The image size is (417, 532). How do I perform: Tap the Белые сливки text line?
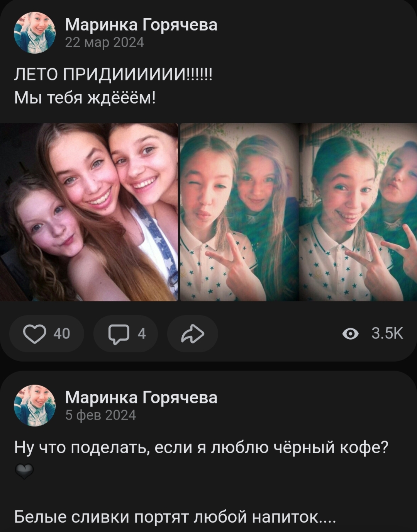click(175, 517)
